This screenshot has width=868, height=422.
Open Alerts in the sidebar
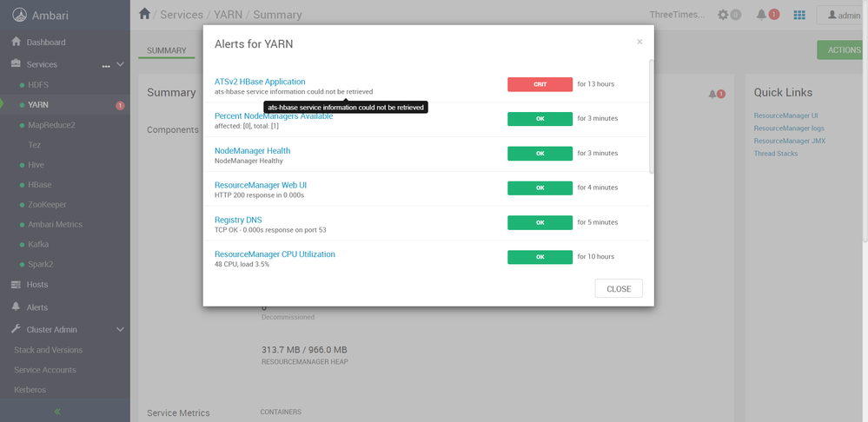pyautogui.click(x=37, y=307)
